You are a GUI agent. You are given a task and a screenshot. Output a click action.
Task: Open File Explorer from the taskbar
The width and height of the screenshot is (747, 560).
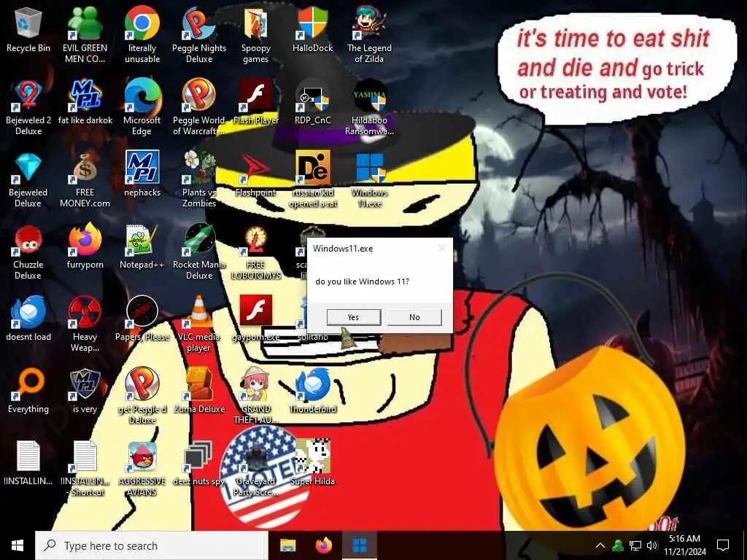[x=287, y=545]
